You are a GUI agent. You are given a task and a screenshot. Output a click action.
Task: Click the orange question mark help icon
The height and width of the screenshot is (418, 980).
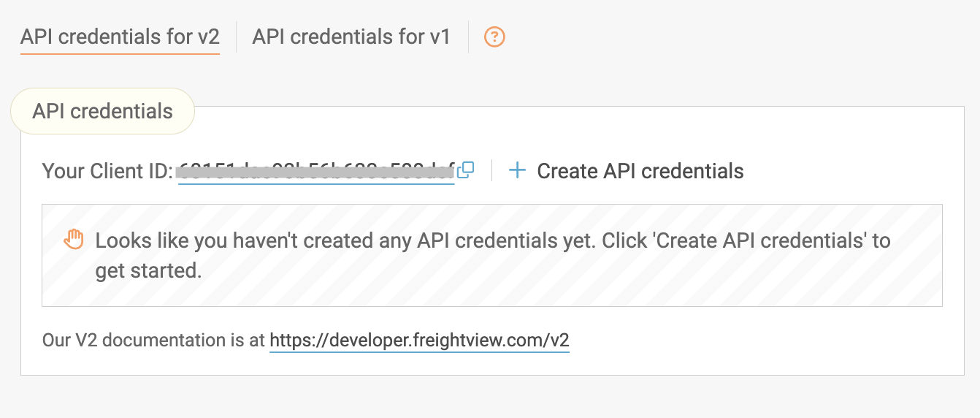pos(495,37)
